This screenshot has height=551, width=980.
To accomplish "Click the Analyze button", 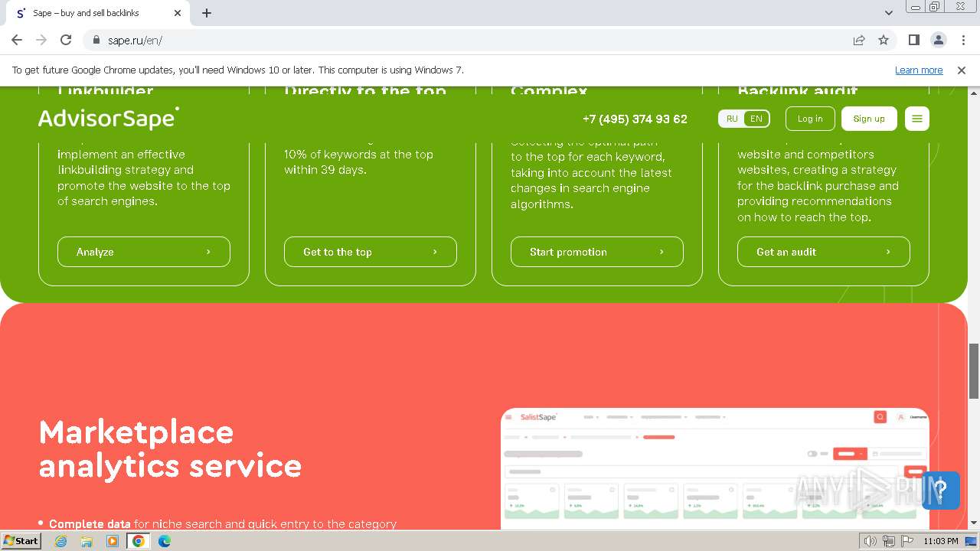I will (x=144, y=252).
